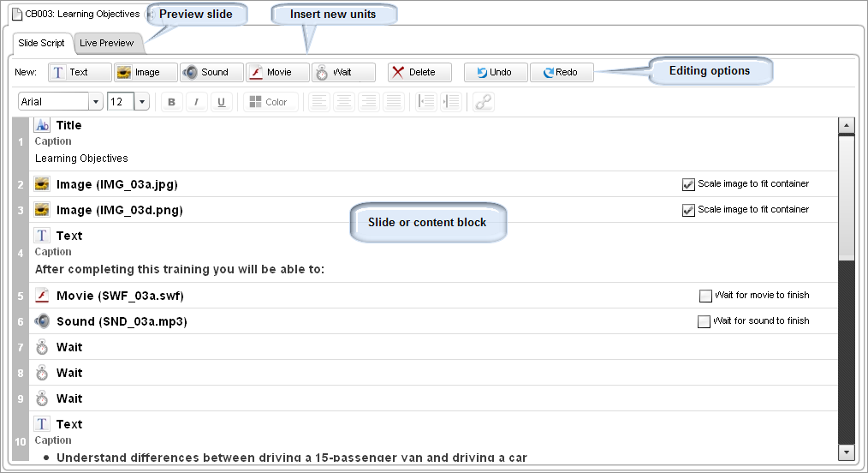Align text to the left
Image resolution: width=868 pixels, height=473 pixels.
pos(318,102)
